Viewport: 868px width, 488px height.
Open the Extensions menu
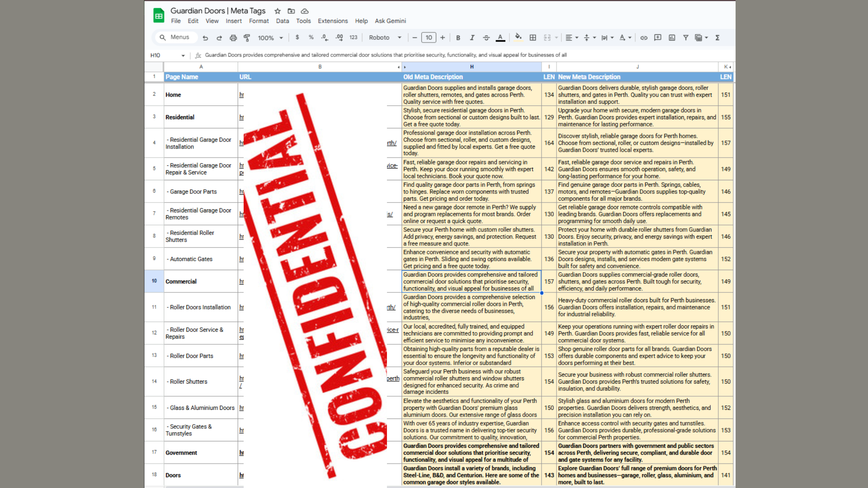tap(332, 21)
